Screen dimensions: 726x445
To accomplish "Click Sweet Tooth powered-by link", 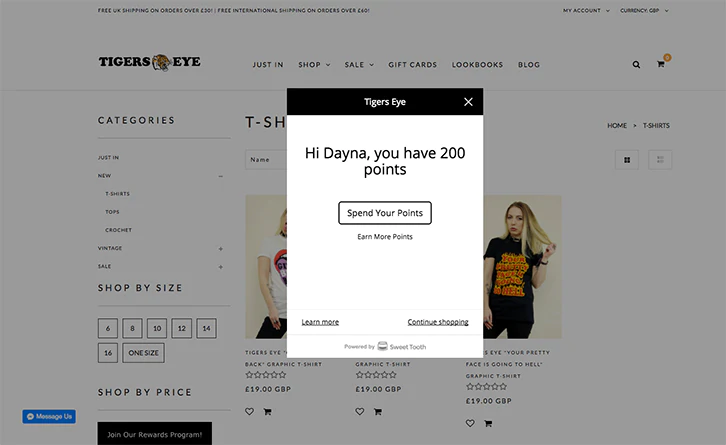I will [x=385, y=346].
